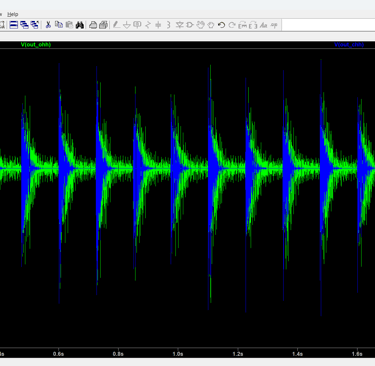Open the Help menu
The image size is (375, 366).
13,14
